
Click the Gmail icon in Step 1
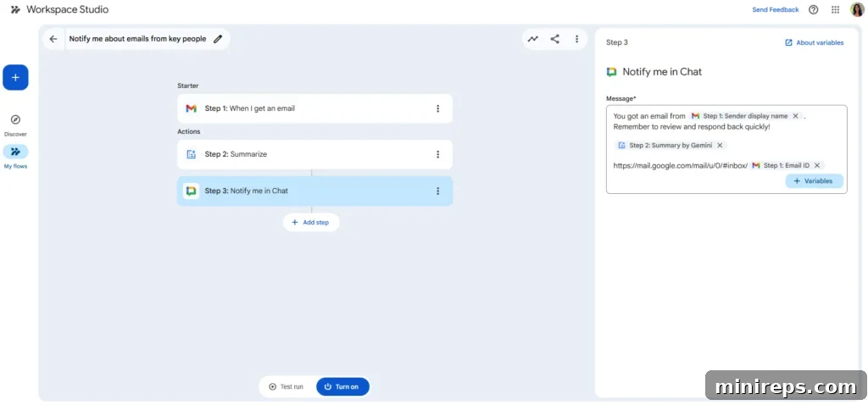[191, 108]
